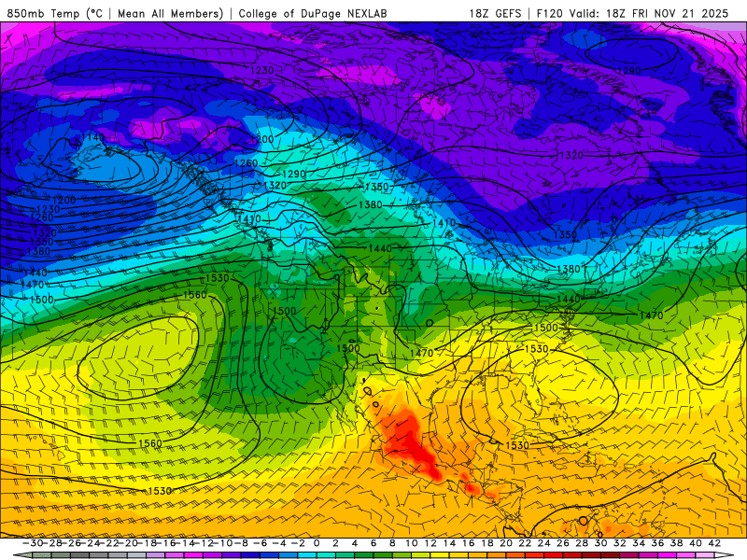Click the 22 color scale label

coord(525,543)
